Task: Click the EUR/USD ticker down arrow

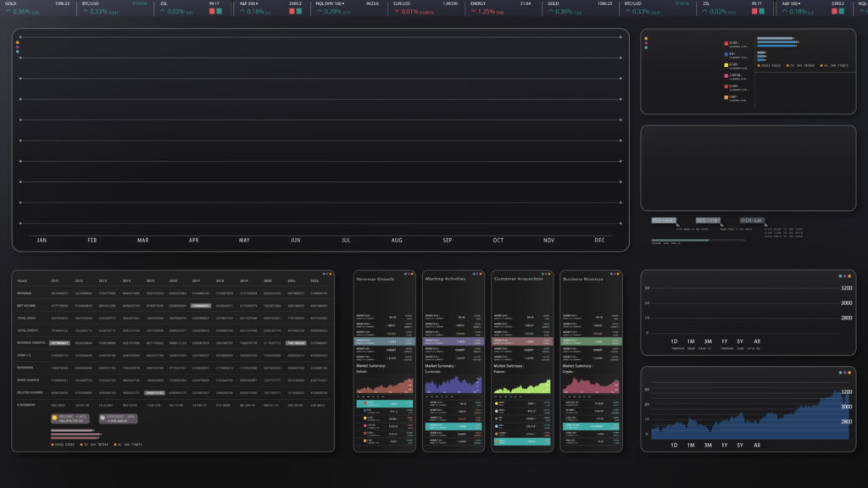Action: click(x=396, y=12)
